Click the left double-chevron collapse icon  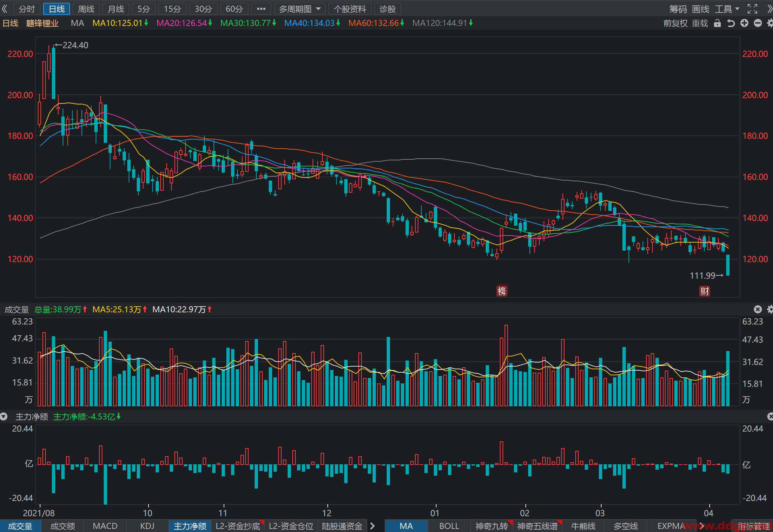click(x=5, y=9)
